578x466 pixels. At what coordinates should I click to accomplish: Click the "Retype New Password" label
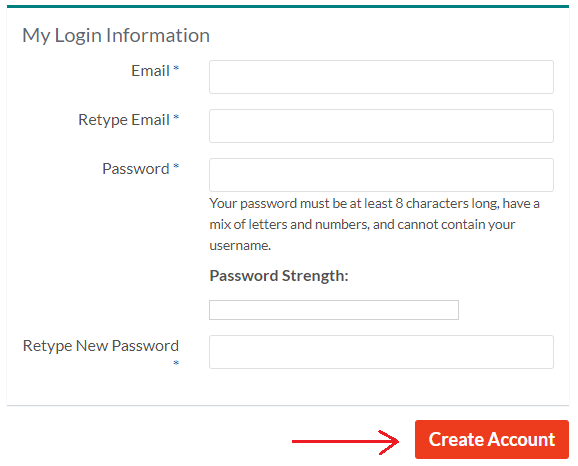[x=101, y=346]
